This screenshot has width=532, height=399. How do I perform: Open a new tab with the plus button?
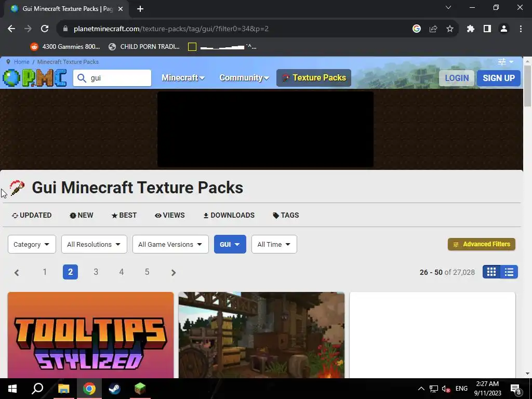(x=140, y=9)
